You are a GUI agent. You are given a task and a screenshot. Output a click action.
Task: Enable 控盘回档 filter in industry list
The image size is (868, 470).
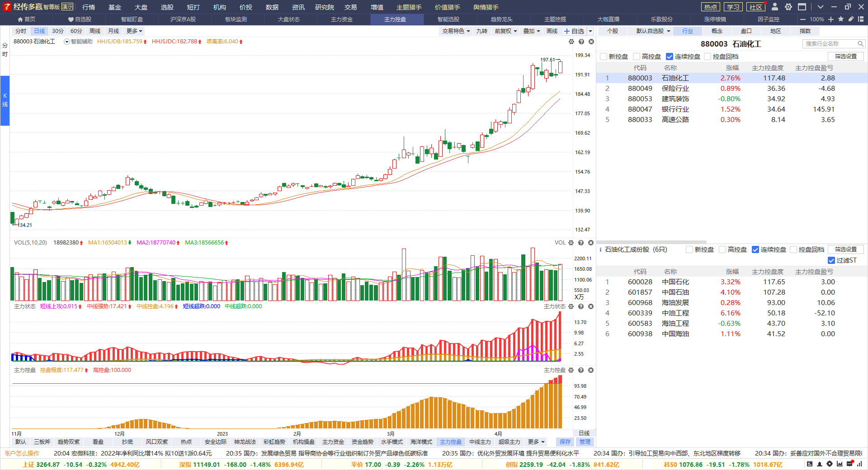[x=708, y=56]
